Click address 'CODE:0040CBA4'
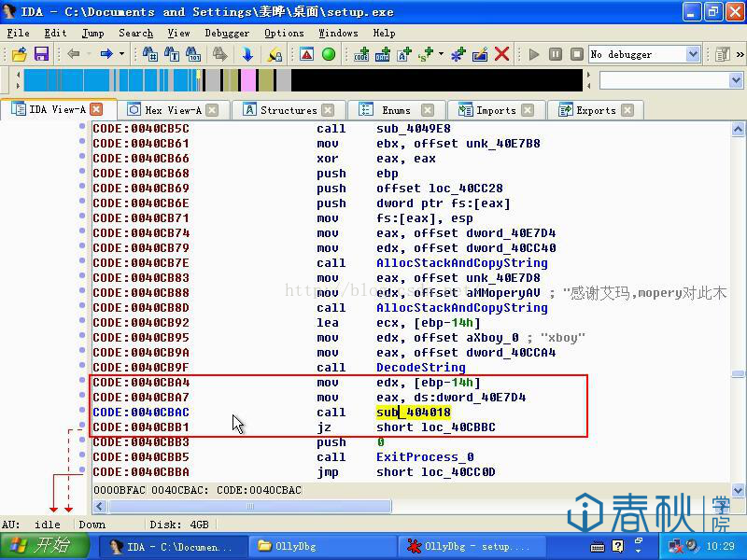747x560 pixels. pos(141,383)
